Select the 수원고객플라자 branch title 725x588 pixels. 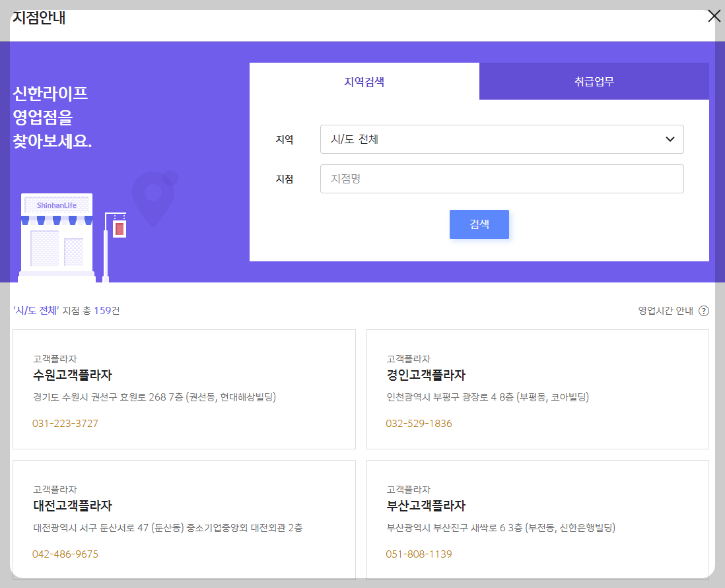pos(73,375)
